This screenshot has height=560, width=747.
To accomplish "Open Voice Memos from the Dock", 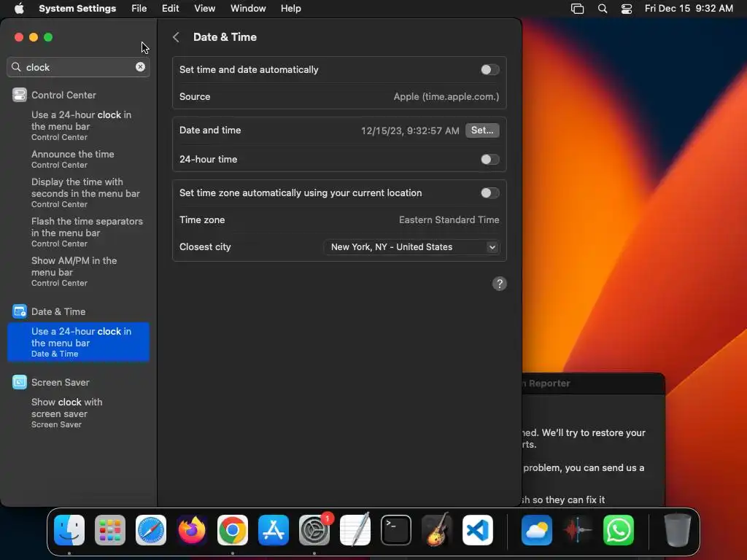I will point(578,530).
